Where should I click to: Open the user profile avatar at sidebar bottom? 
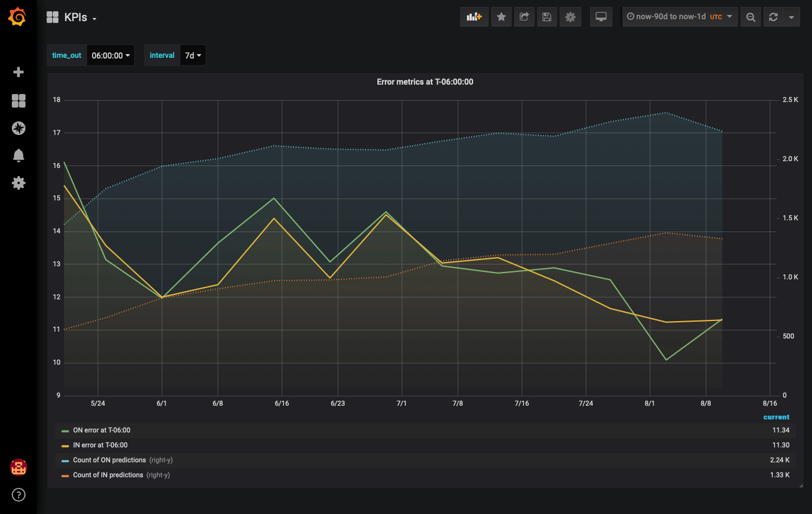(x=18, y=467)
